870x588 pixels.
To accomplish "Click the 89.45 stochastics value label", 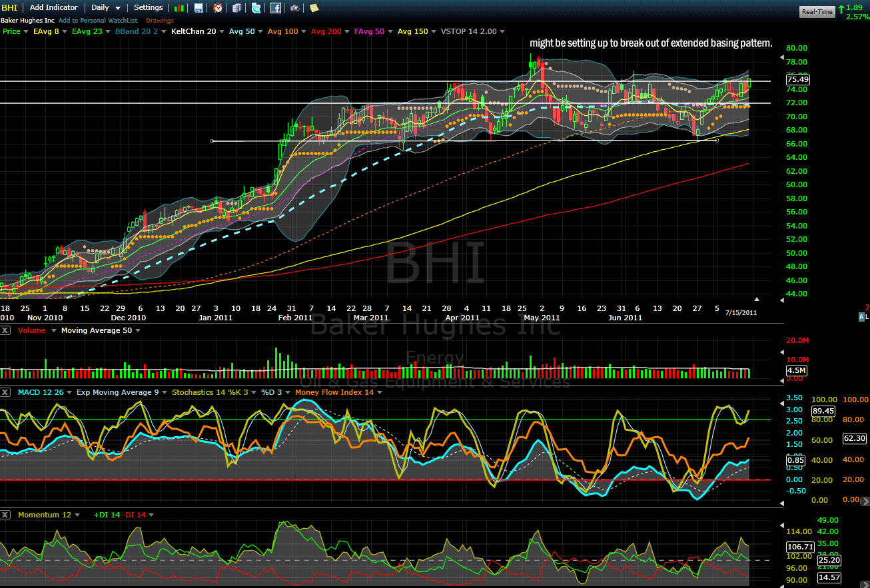I will [823, 411].
